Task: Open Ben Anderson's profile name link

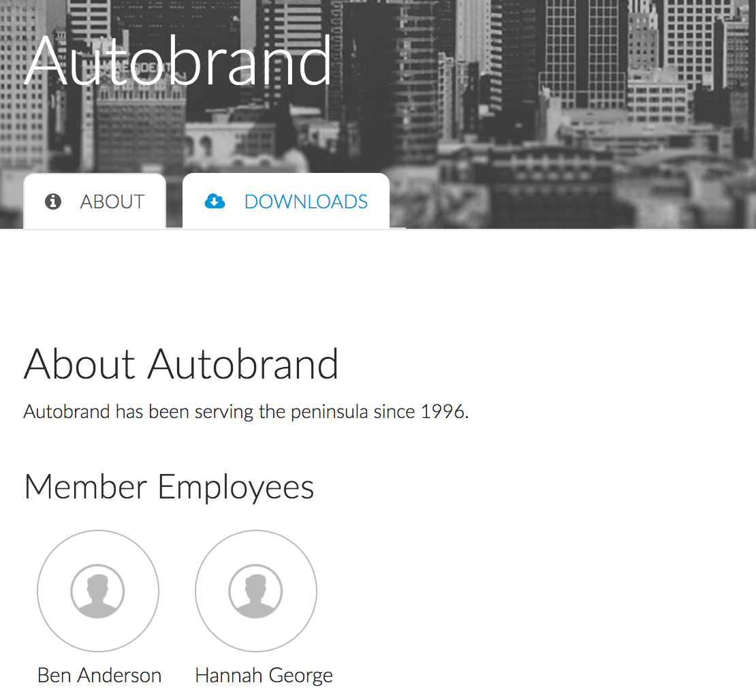Action: pos(99,675)
